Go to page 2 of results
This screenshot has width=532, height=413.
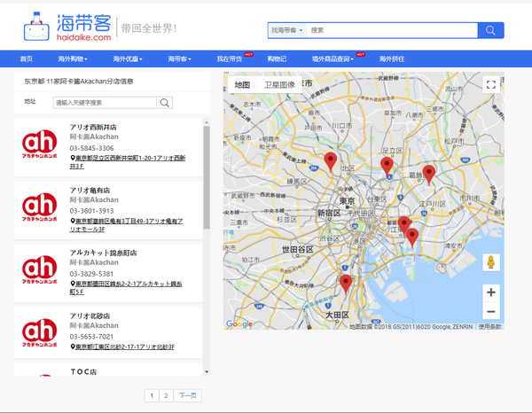[x=166, y=395]
